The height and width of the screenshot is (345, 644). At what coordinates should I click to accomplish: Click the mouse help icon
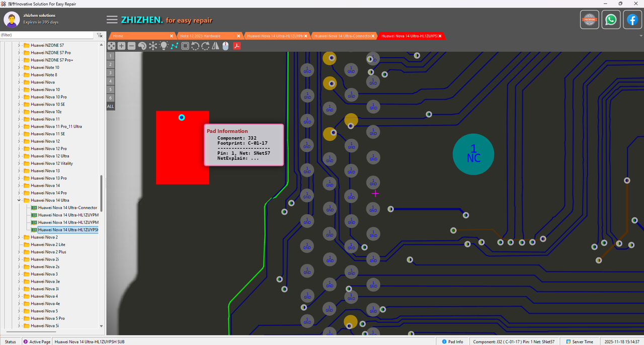point(225,46)
